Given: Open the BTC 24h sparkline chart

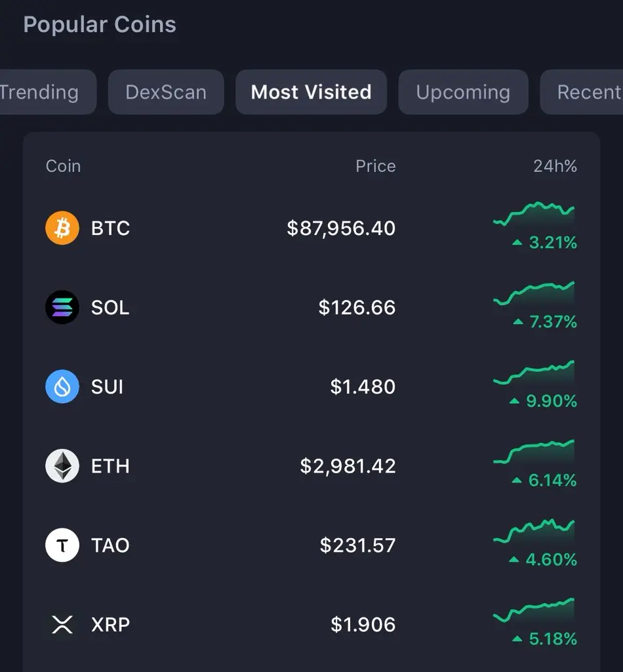Looking at the screenshot, I should (x=534, y=215).
